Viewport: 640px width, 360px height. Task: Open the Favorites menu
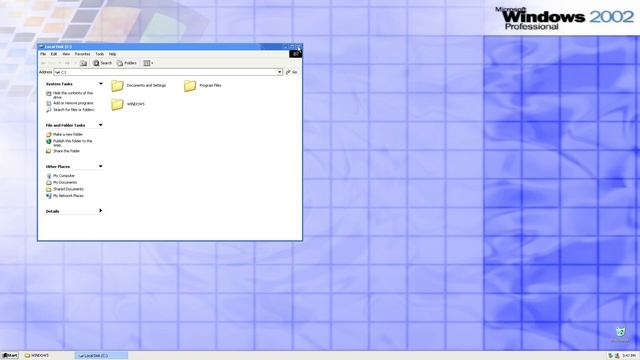[x=82, y=54]
